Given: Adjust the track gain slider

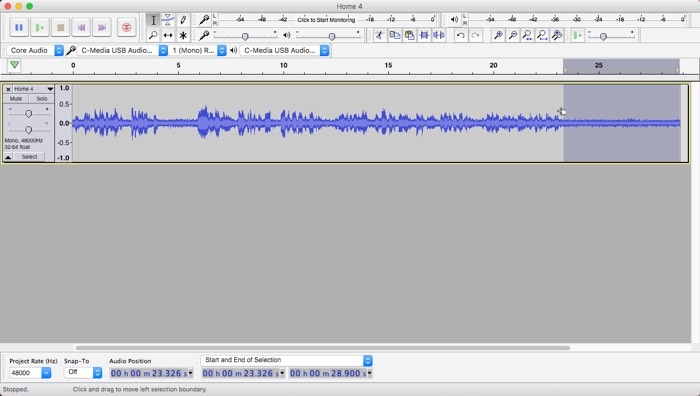Looking at the screenshot, I should pyautogui.click(x=28, y=114).
